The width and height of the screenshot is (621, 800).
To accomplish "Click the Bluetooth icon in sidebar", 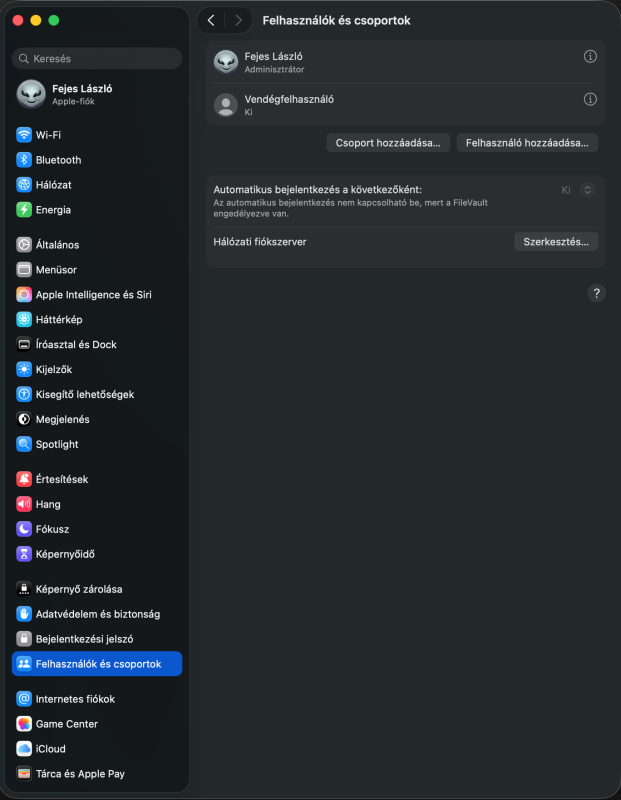I will pyautogui.click(x=24, y=160).
